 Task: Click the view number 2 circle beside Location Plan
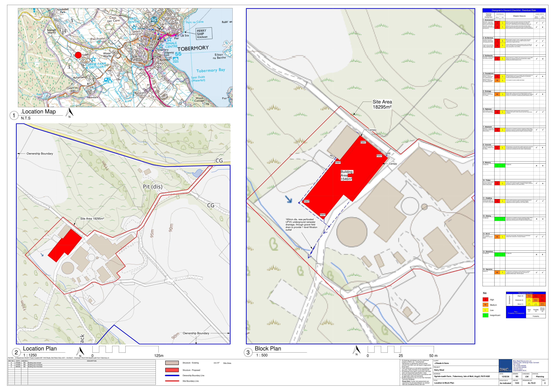16,352
